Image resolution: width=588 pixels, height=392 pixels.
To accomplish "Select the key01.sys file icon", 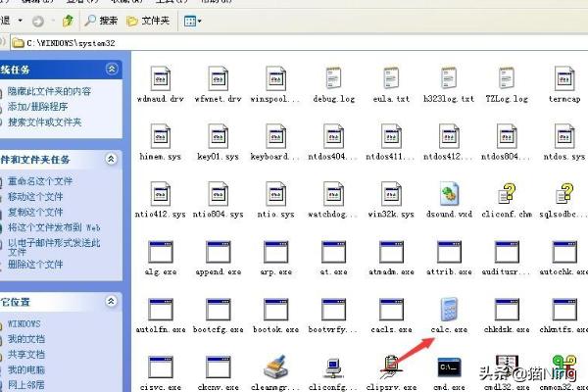I will [x=219, y=136].
